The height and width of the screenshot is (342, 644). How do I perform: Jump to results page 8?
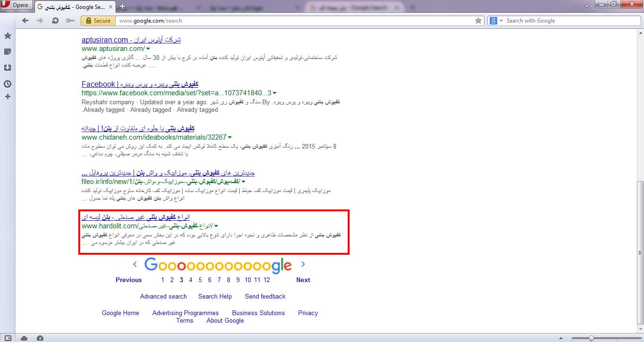pos(228,280)
